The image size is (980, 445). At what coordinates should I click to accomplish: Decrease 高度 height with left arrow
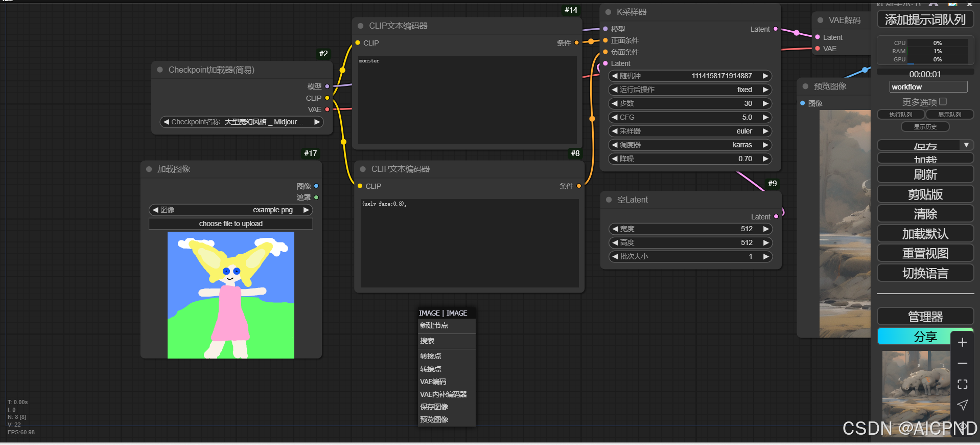coord(615,242)
